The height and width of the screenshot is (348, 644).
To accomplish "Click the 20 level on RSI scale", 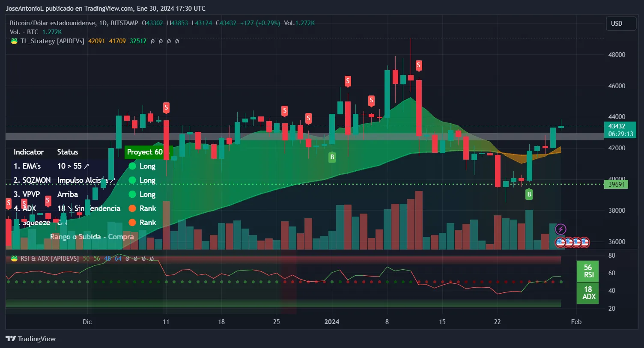I will (612, 309).
